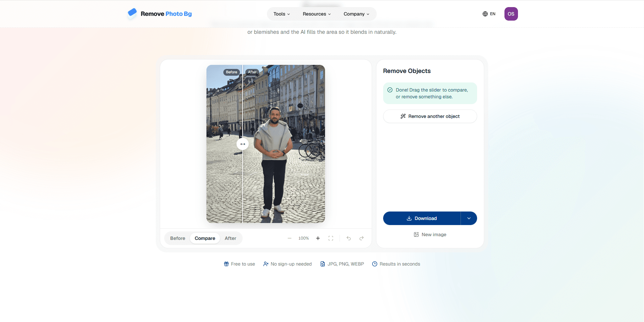
Task: Click the compare slider handle
Action: tap(243, 144)
